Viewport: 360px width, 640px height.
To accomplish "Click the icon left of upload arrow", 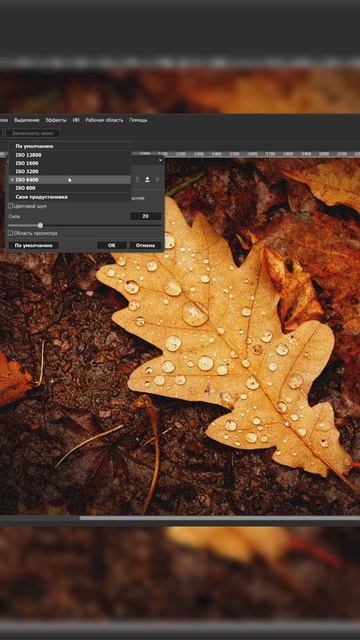I will point(137,180).
